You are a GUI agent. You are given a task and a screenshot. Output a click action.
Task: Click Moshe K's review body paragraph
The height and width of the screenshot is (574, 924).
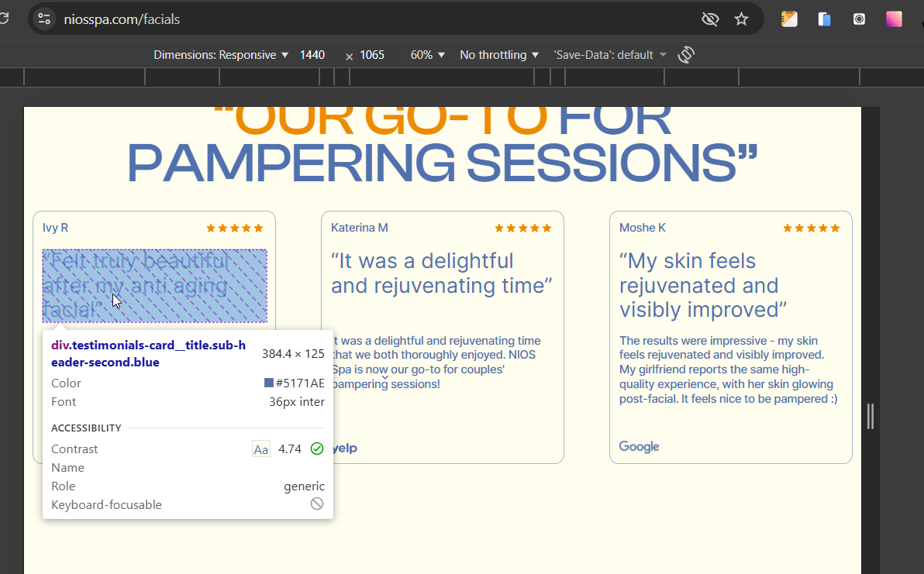click(x=729, y=369)
